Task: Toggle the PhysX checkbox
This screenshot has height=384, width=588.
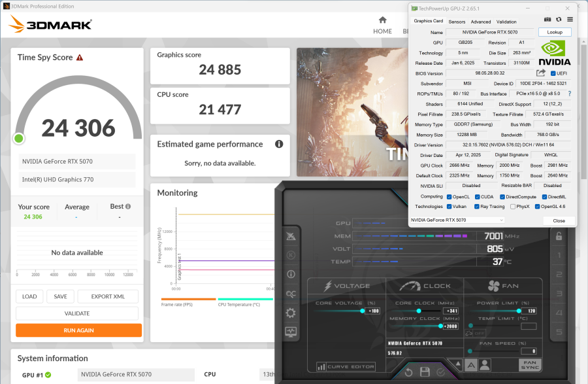Action: pos(513,207)
